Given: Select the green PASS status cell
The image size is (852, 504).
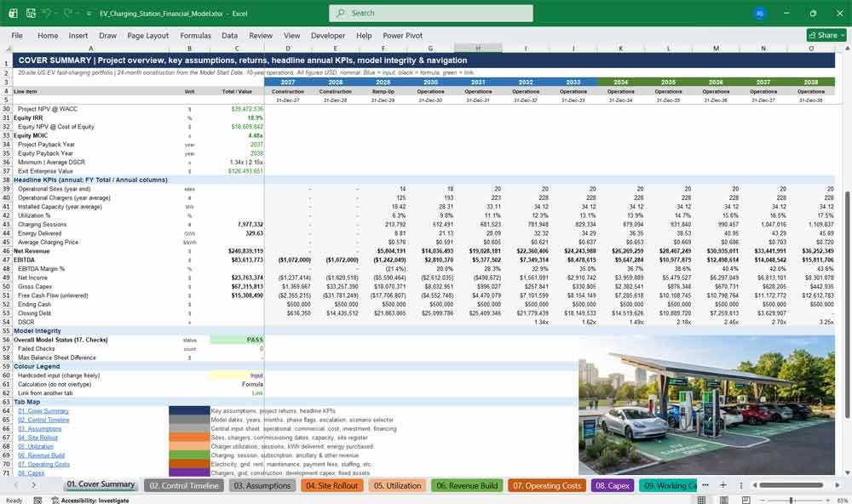Looking at the screenshot, I should [237, 340].
